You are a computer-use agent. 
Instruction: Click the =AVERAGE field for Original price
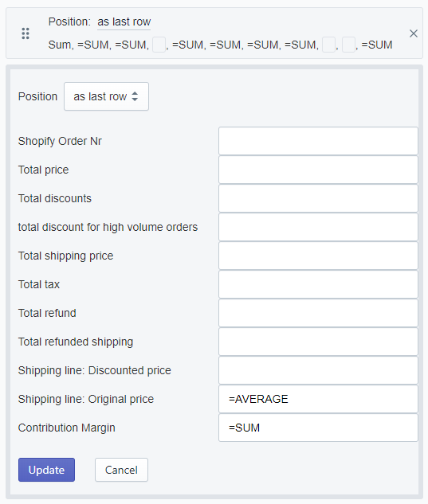tap(318, 399)
